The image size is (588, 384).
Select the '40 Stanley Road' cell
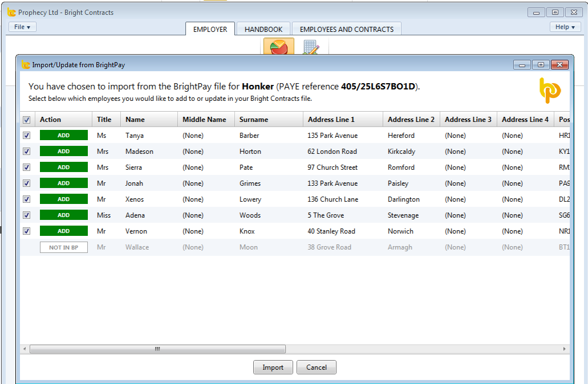[331, 231]
